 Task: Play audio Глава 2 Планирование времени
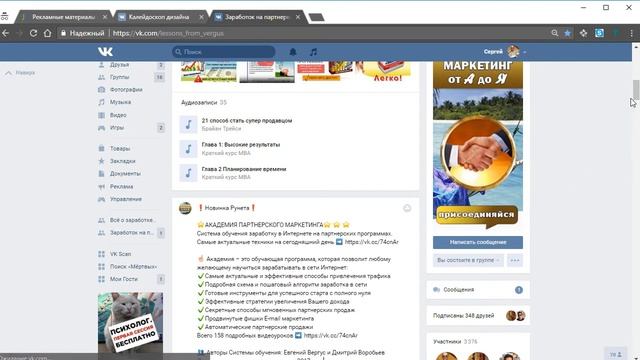point(188,173)
